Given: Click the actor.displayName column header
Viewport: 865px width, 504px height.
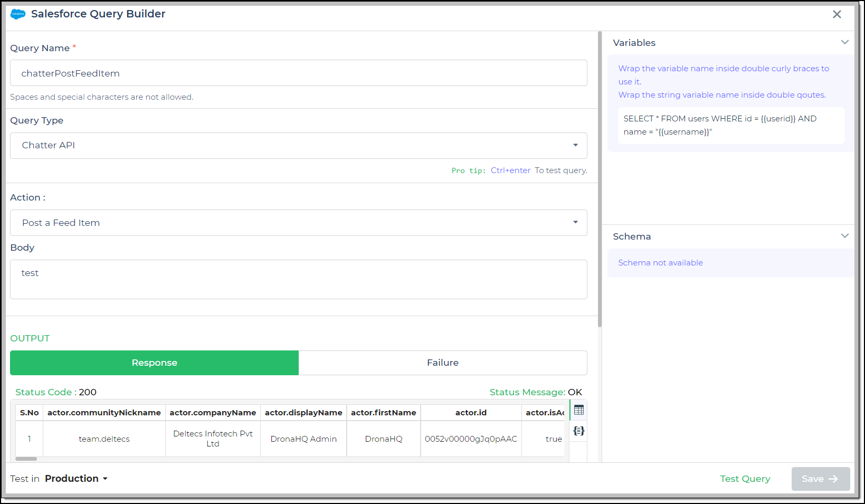Looking at the screenshot, I should pyautogui.click(x=303, y=413).
